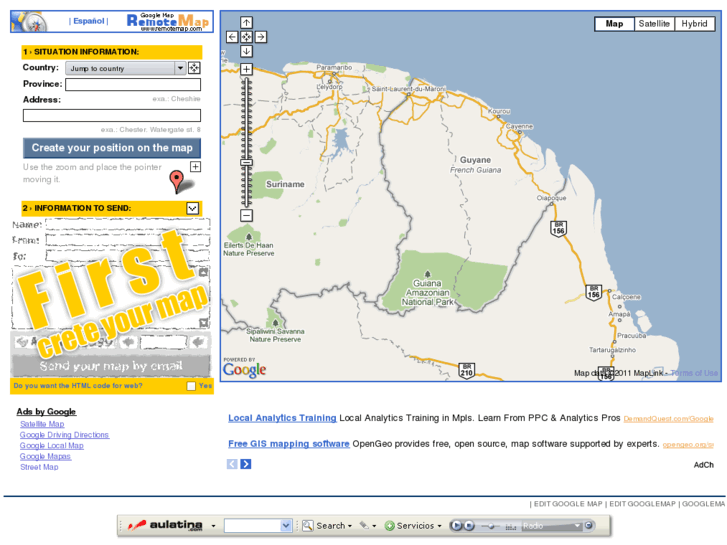Click the compass globe icon in header
727x545 pixels.
pos(31,22)
